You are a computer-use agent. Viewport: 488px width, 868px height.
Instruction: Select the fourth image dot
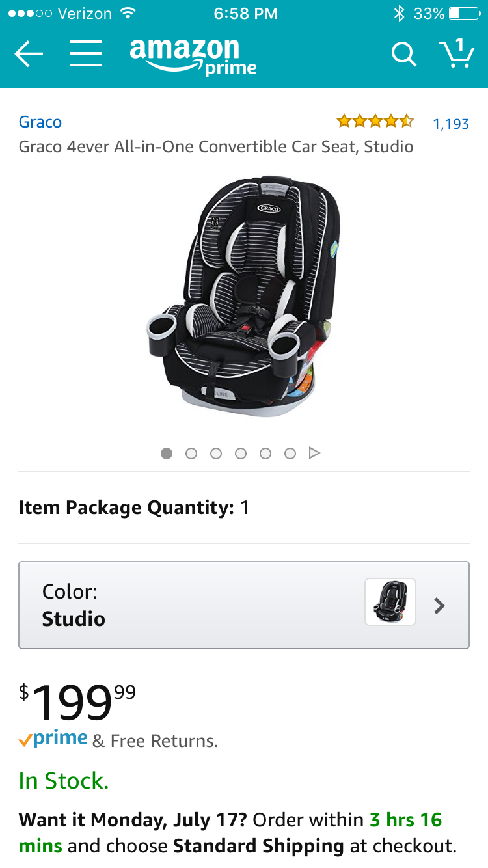pos(241,454)
